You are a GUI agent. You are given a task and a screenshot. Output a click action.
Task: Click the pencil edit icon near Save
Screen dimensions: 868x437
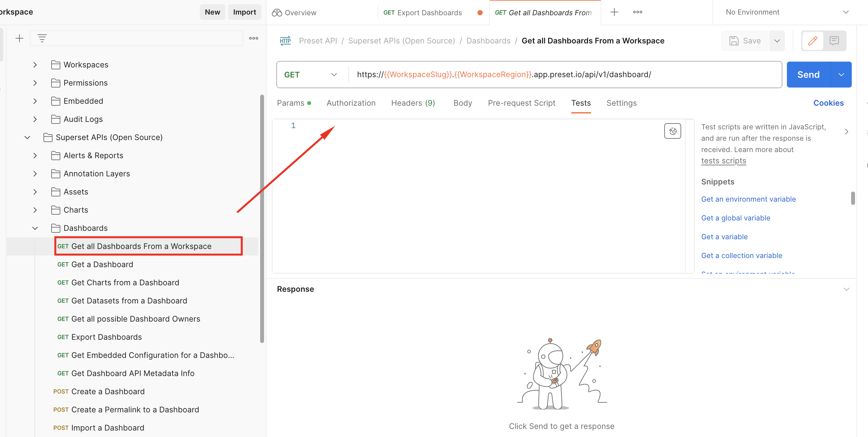pos(813,41)
